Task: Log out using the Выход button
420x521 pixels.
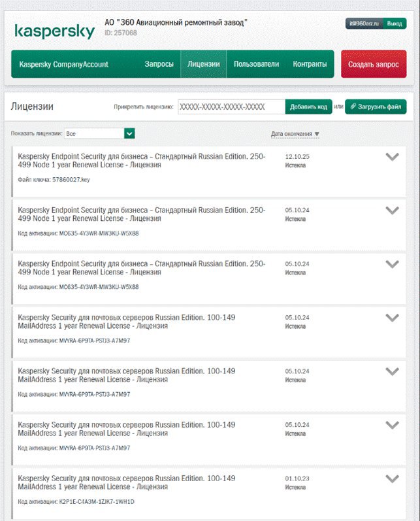Action: [395, 24]
